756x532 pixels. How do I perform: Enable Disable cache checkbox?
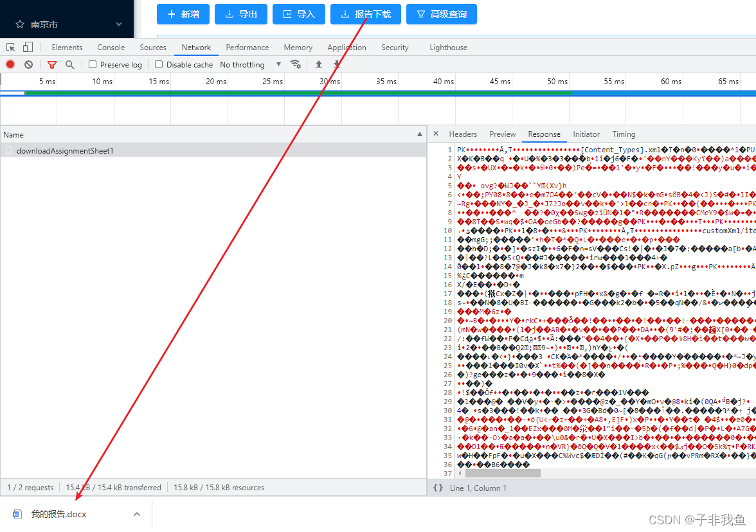pos(159,64)
